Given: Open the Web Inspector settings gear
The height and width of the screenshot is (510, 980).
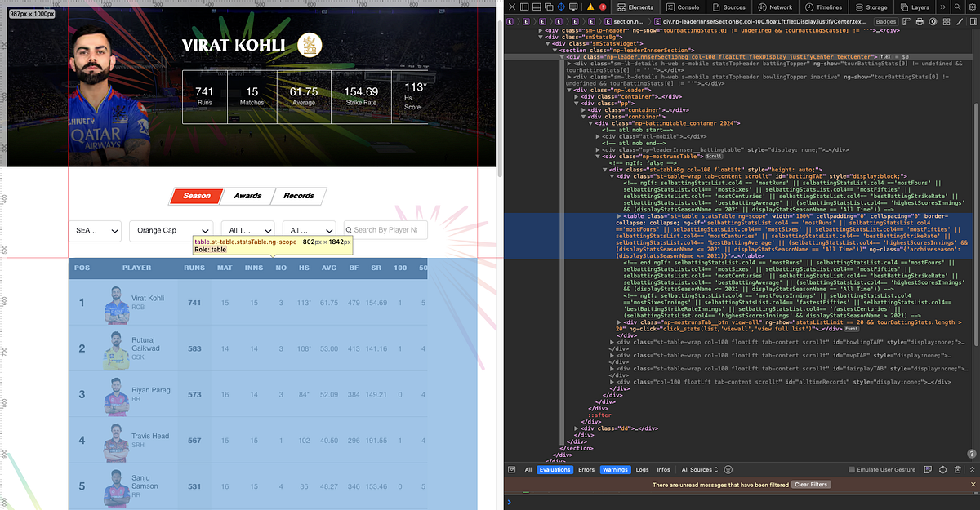Looking at the screenshot, I should click(x=972, y=7).
